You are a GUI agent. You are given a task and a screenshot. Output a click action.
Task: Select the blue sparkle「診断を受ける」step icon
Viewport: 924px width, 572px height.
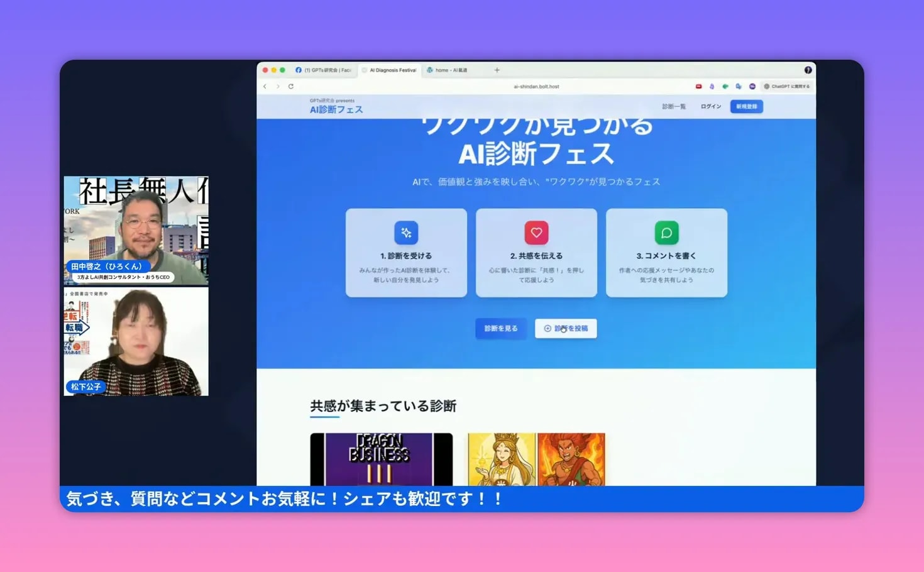(x=405, y=232)
